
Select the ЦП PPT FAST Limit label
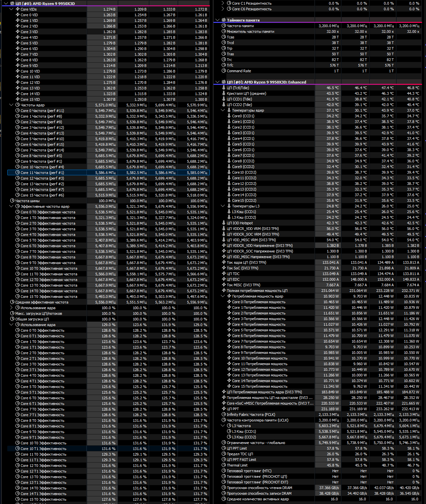[x=242, y=460]
